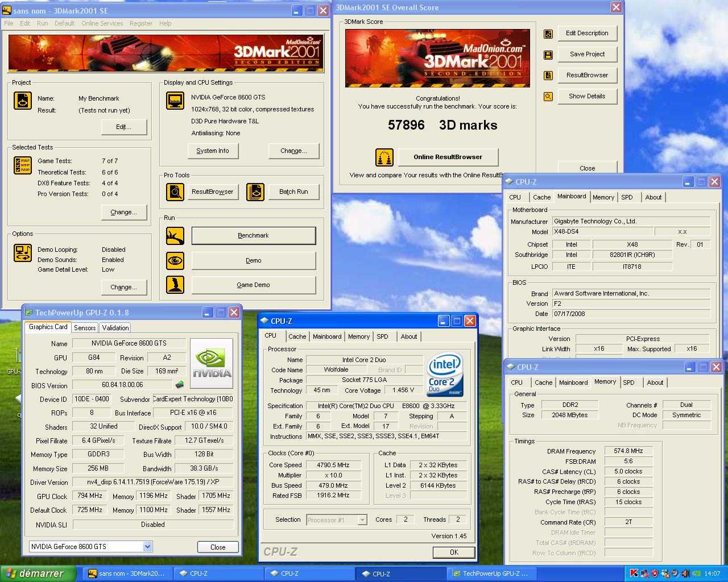Click the Selected Tests checklist icon
728x582 pixels.
[22, 165]
